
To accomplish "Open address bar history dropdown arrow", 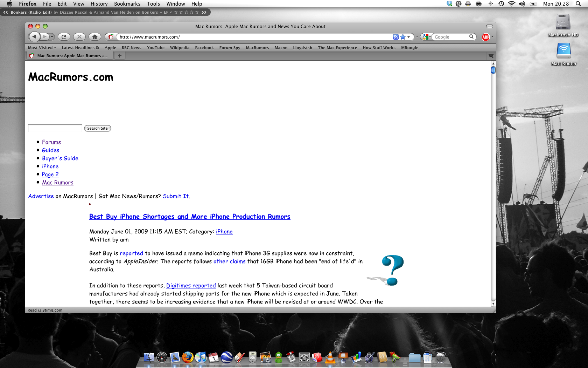I will click(x=409, y=37).
